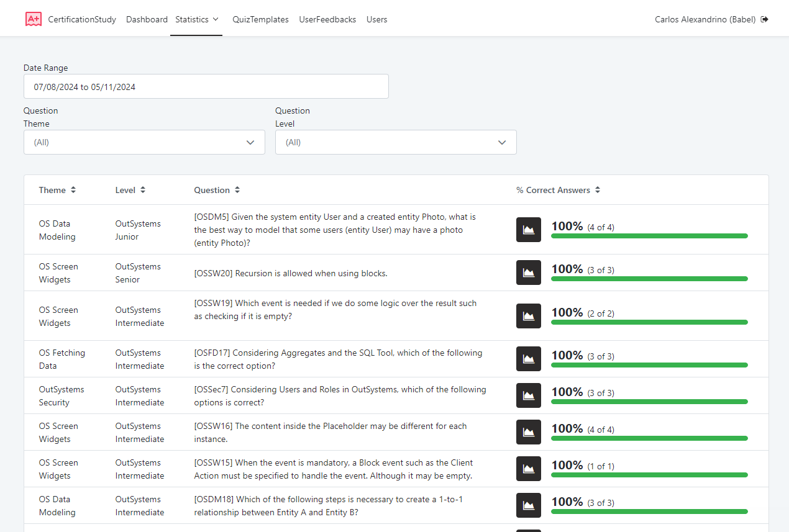Click the Date Range input field
Viewport: 789px width, 532px height.
[206, 87]
